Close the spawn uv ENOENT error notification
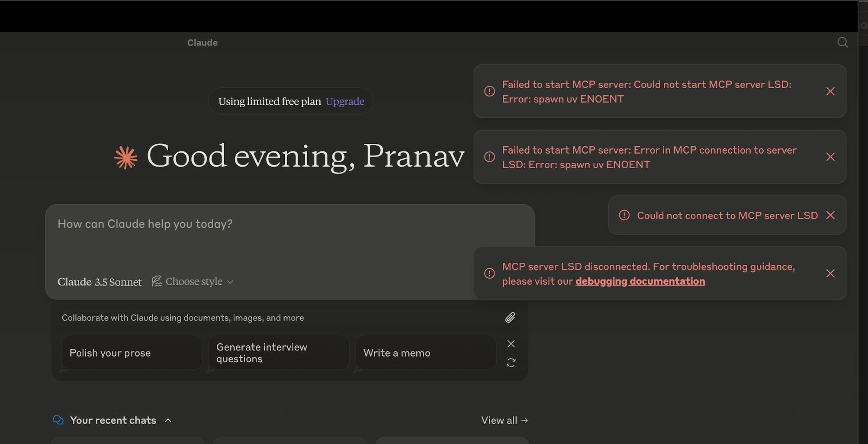868x444 pixels. pyautogui.click(x=830, y=91)
